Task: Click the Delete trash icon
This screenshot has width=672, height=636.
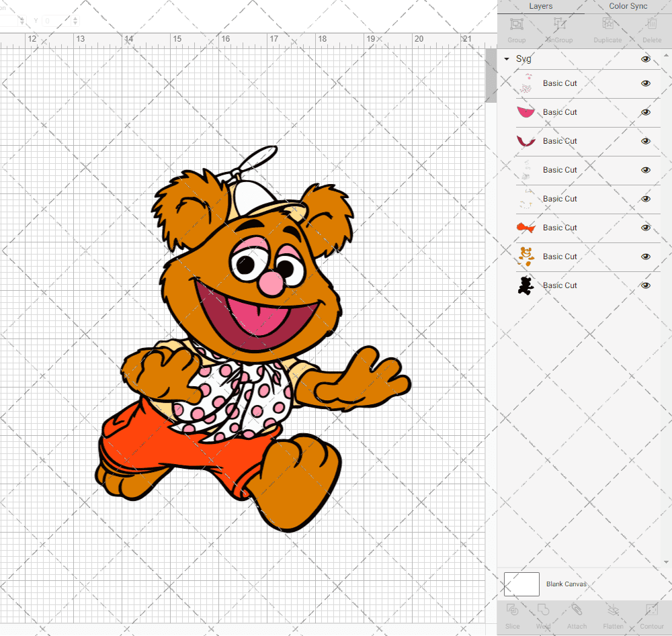Action: coord(652,24)
